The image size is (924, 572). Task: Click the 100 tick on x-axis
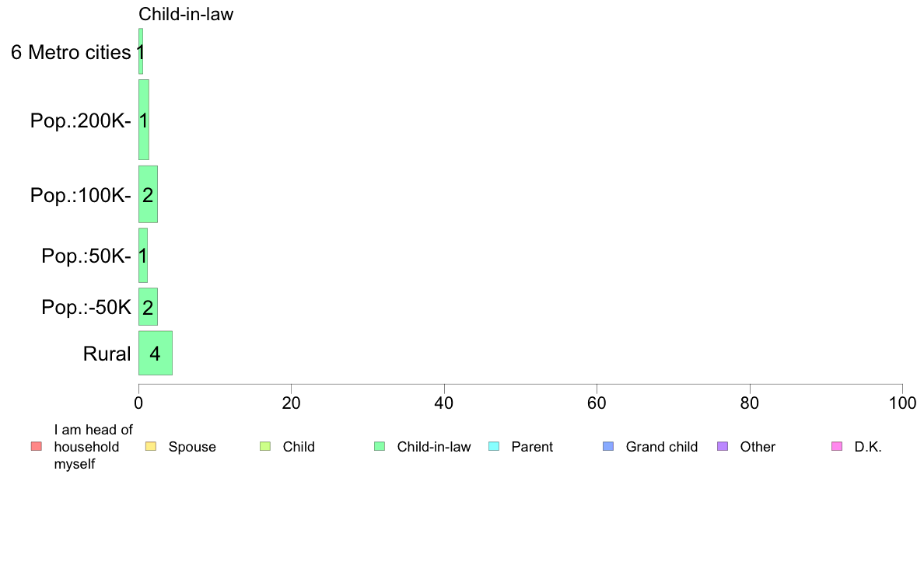[902, 403]
